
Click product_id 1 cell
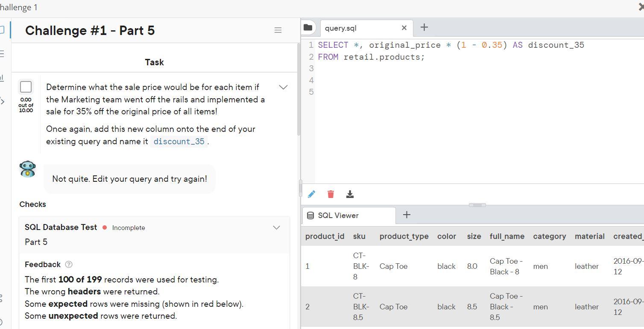click(x=307, y=266)
